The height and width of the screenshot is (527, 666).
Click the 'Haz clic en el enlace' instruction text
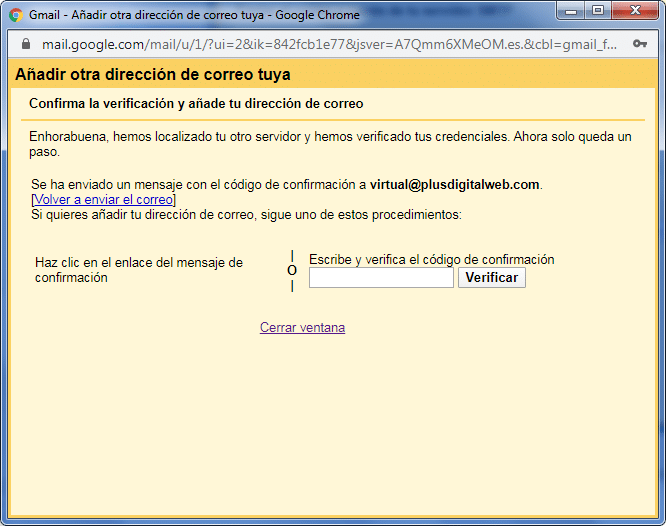139,270
